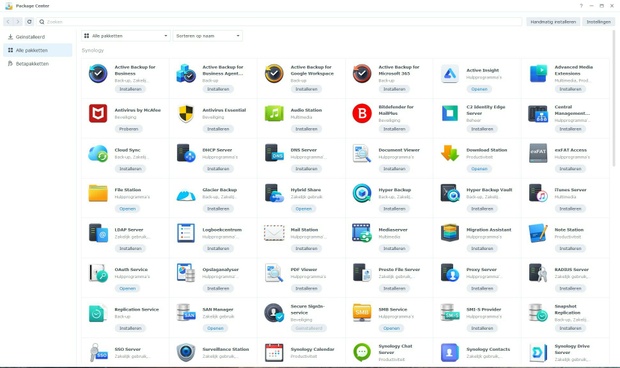Image resolution: width=620 pixels, height=368 pixels.
Task: Click the Antivirus Essential shield icon
Action: pos(186,113)
